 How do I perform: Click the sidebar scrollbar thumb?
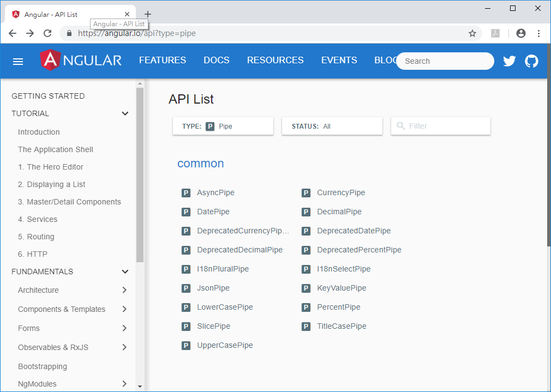140,175
